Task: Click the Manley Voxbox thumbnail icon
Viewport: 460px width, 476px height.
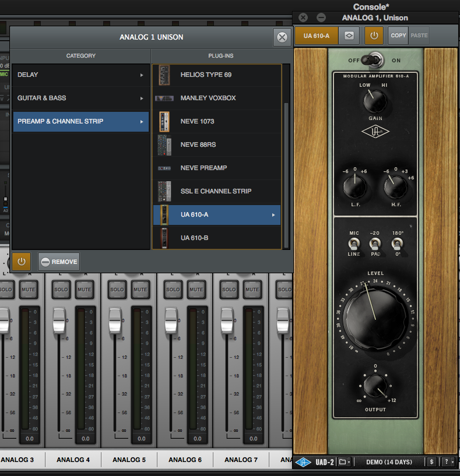Action: 164,98
